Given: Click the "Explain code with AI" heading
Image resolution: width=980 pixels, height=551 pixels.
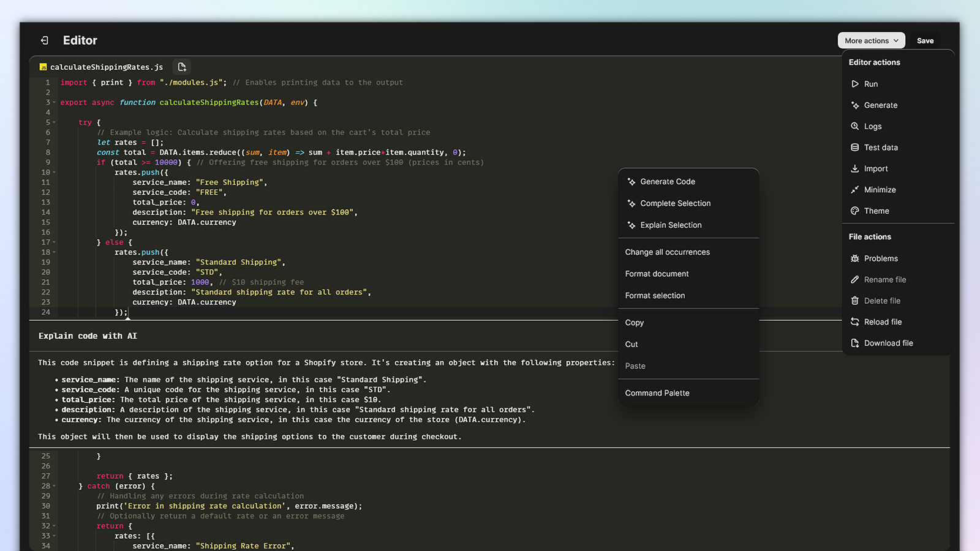Looking at the screenshot, I should click(88, 336).
